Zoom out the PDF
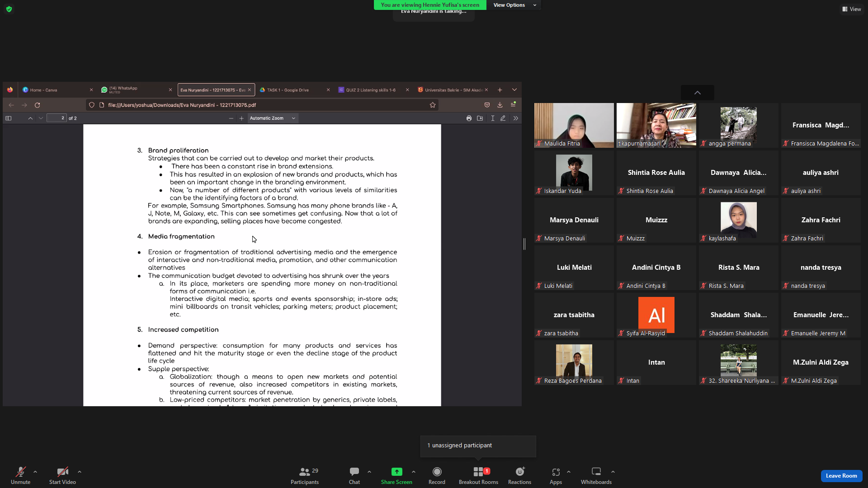 pos(231,118)
